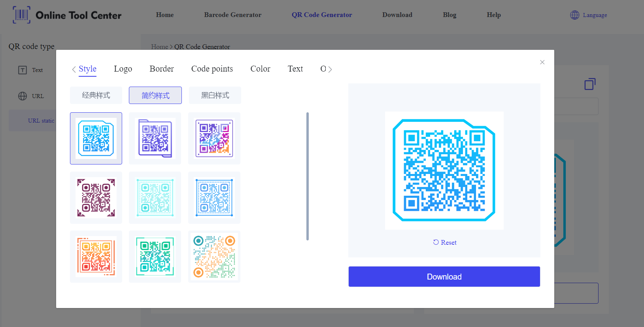Select the 简约样式 style category
644x327 pixels.
click(x=155, y=95)
